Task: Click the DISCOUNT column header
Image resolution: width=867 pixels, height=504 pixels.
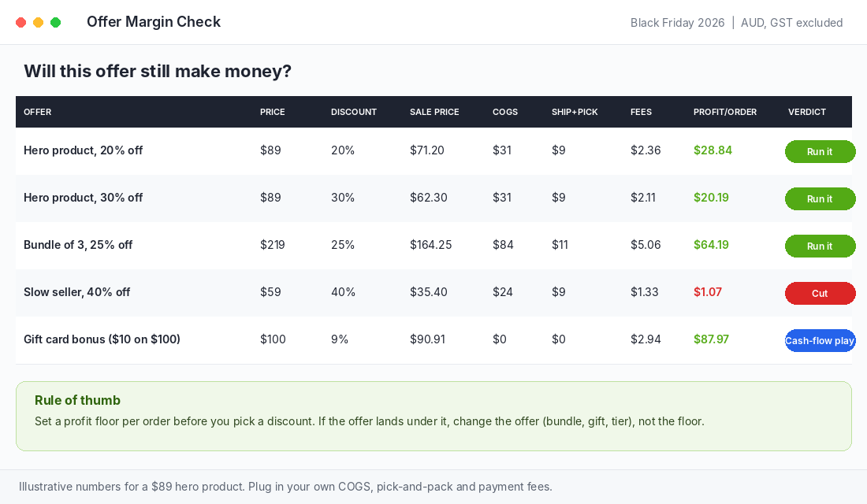Action: click(354, 112)
